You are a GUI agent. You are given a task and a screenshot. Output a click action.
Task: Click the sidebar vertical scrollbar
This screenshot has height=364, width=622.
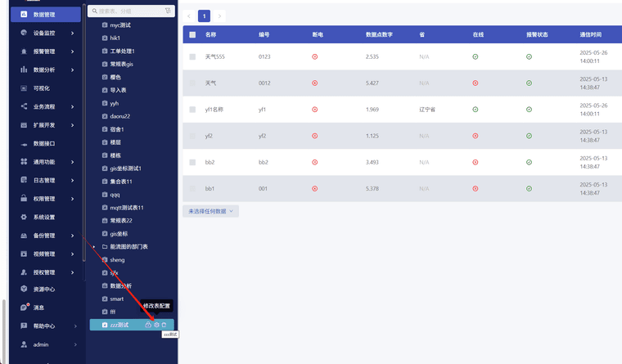click(83, 133)
